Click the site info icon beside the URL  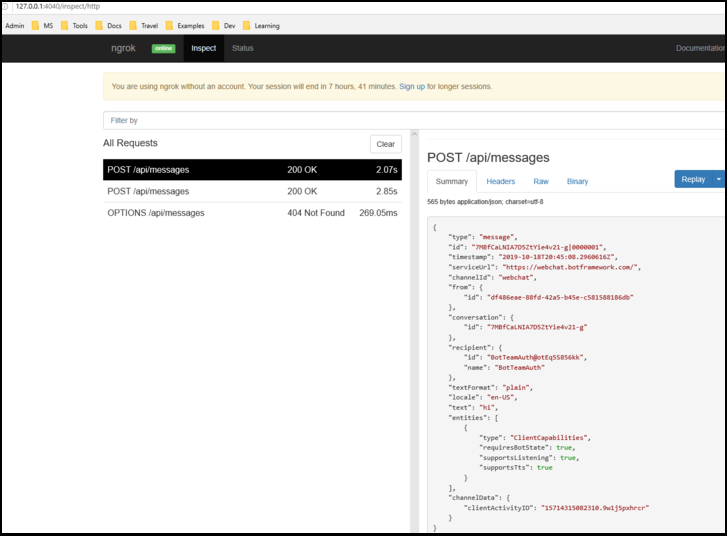(x=5, y=6)
